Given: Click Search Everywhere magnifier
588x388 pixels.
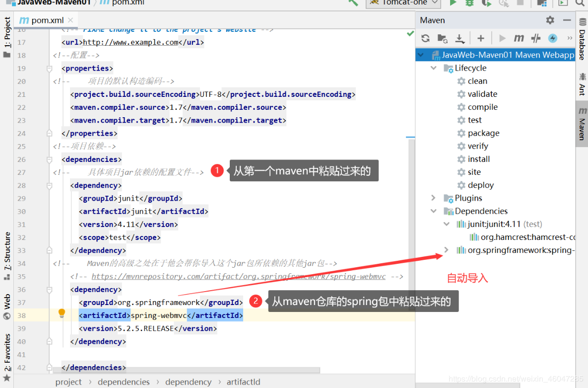Looking at the screenshot, I should (x=581, y=3).
